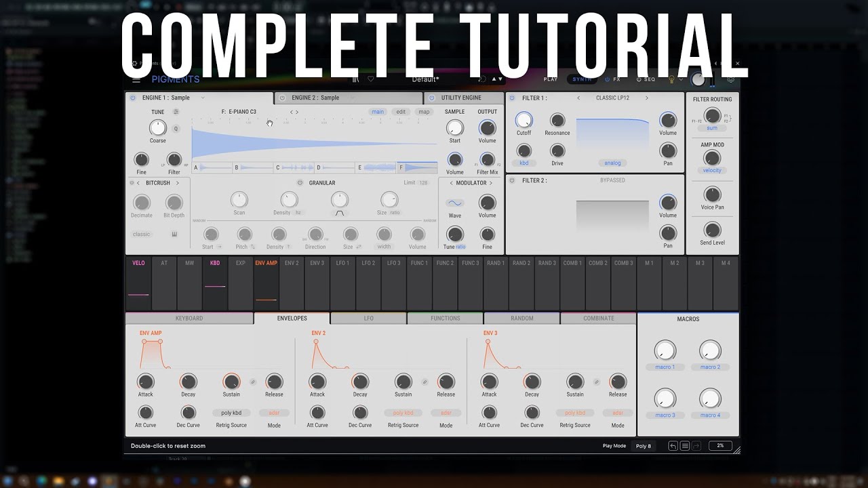Select the main sample view button
Image resolution: width=868 pixels, height=488 pixels.
378,112
